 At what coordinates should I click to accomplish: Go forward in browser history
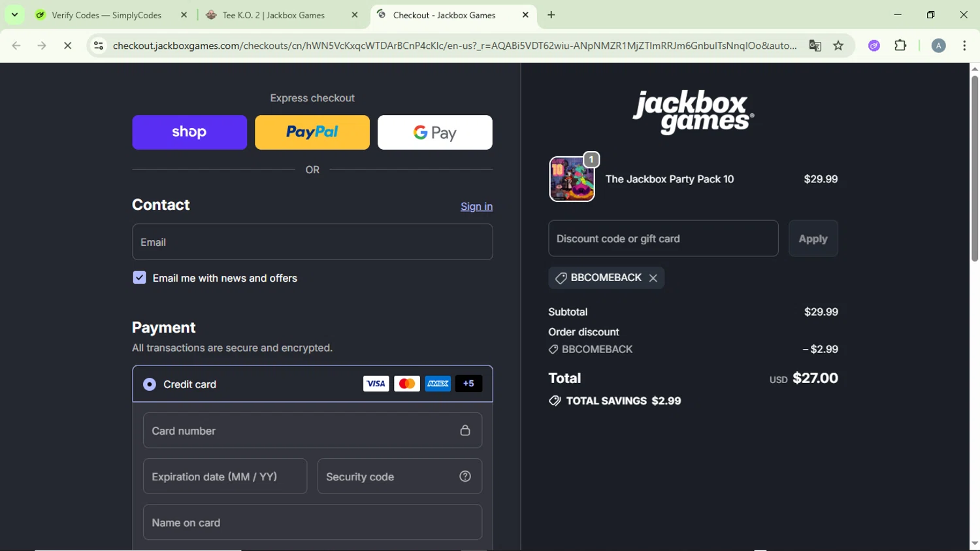pyautogui.click(x=42, y=46)
